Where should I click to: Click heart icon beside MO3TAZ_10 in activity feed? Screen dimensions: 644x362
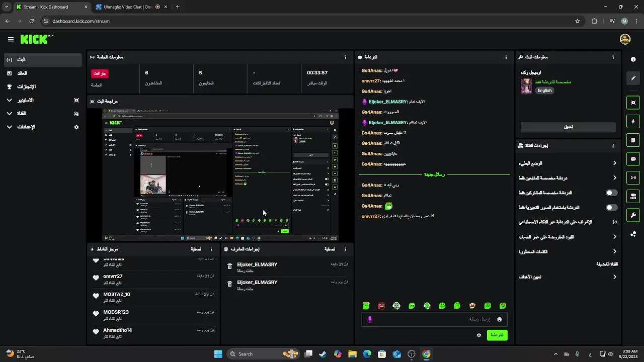96,296
